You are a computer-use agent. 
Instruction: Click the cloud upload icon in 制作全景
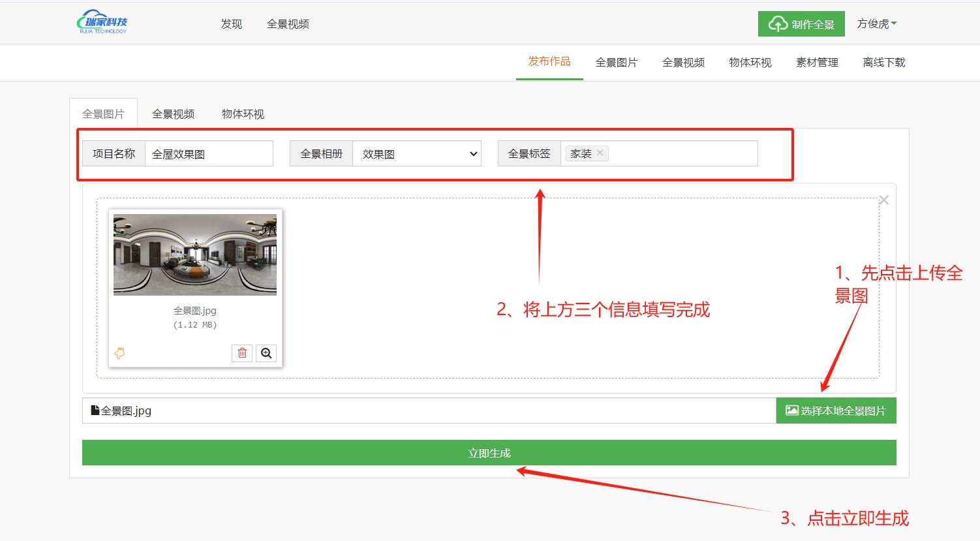[x=777, y=24]
